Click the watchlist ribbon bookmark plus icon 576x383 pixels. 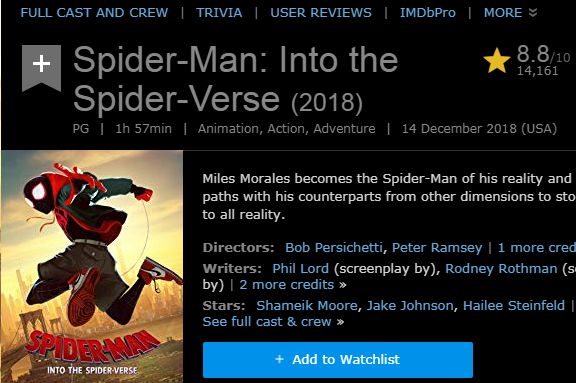(42, 67)
